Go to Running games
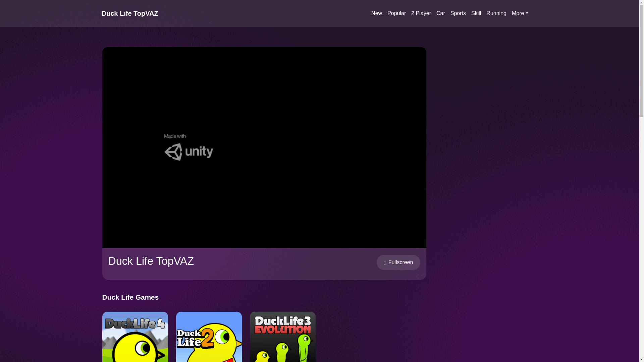Screen dimensions: 644x362 496,13
